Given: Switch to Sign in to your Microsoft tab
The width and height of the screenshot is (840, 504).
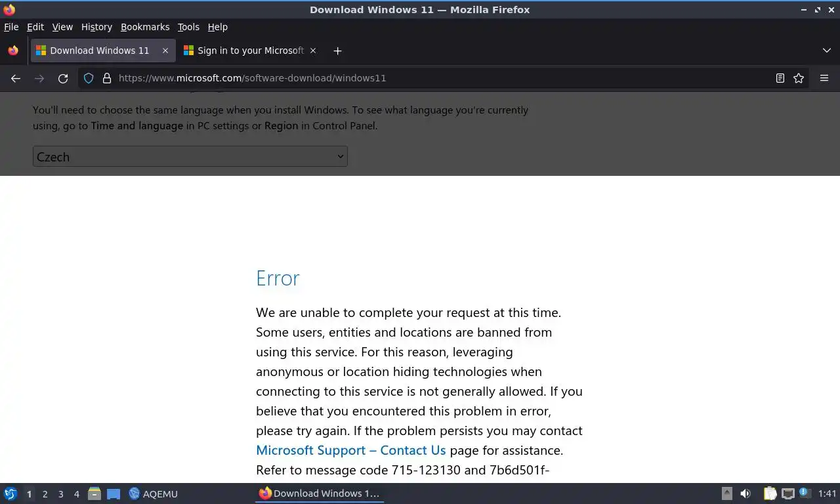Looking at the screenshot, I should click(x=249, y=51).
